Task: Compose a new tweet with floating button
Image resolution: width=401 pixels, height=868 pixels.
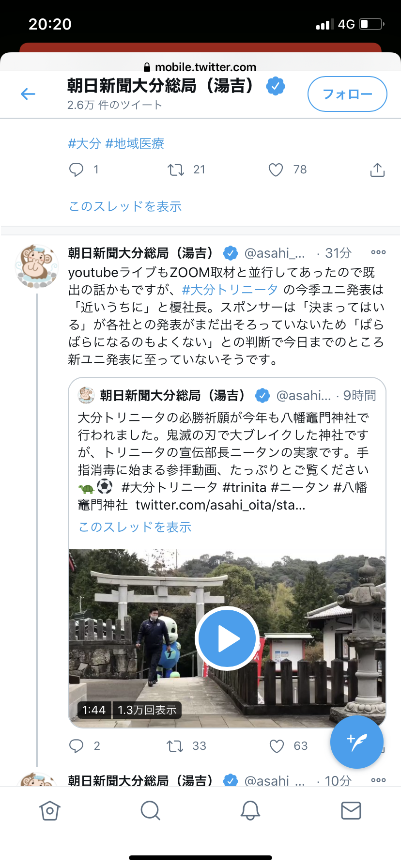Action: (356, 742)
